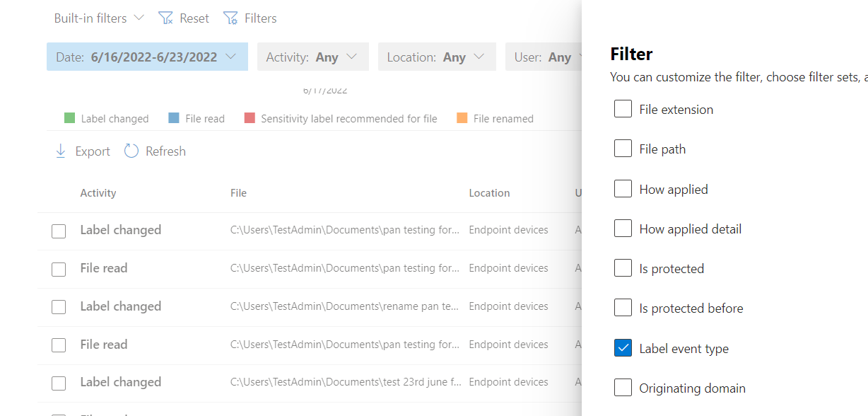Open the Activity filter dropdown
Viewport: 868px width, 416px height.
pos(312,57)
